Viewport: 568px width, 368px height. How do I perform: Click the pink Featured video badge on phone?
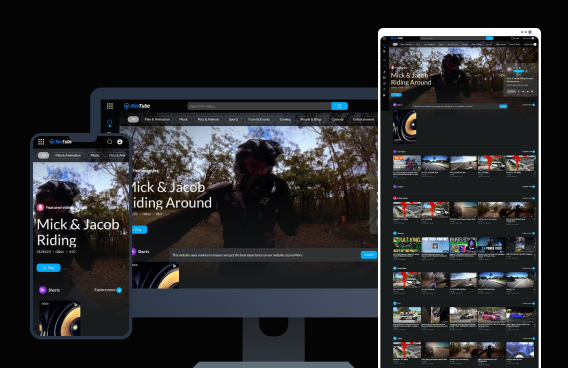pos(41,208)
